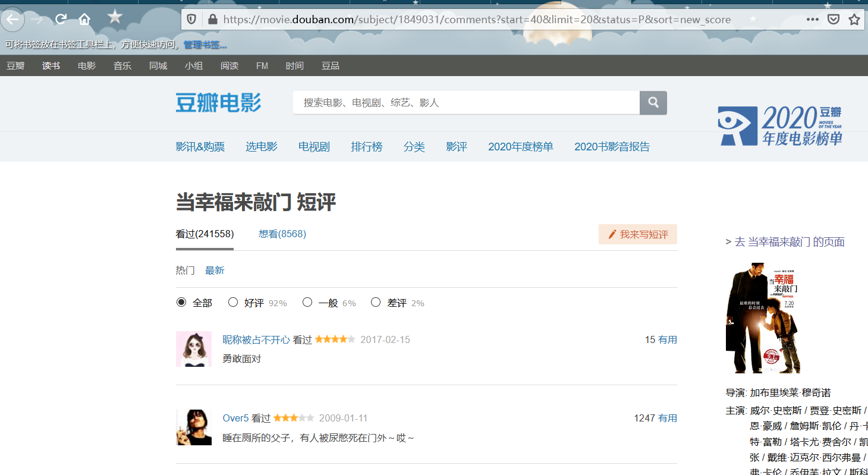Sort comments by 热门
The height and width of the screenshot is (475, 868).
(185, 270)
